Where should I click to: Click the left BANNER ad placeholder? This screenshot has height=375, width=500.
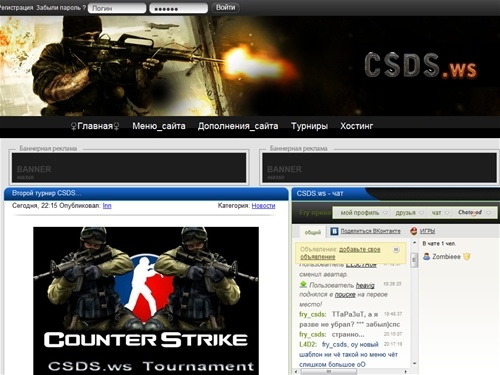pos(129,168)
